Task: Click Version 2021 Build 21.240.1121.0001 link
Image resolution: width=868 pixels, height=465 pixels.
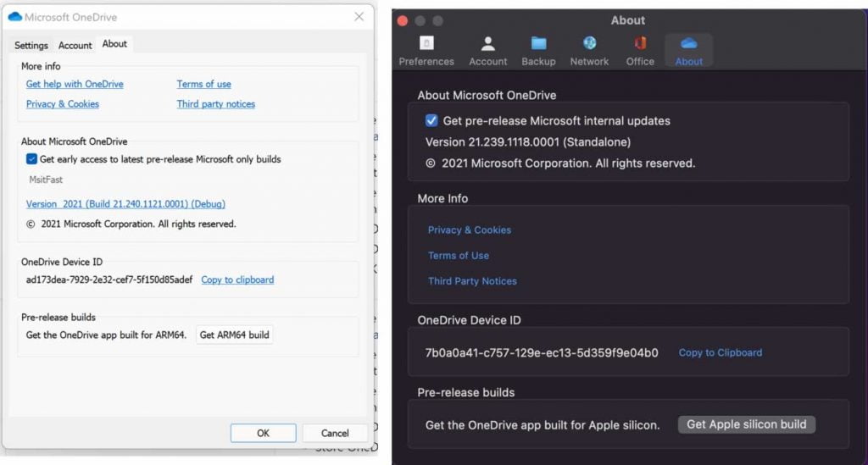Action: (x=125, y=204)
